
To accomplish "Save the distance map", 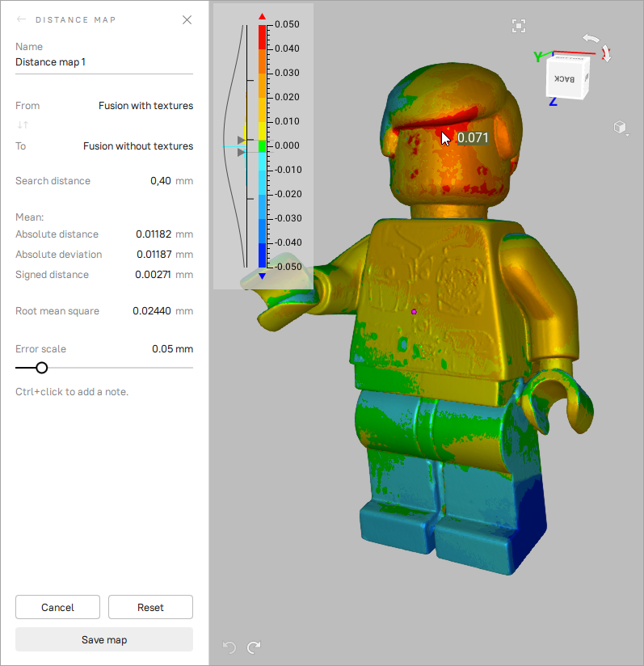I will (104, 639).
